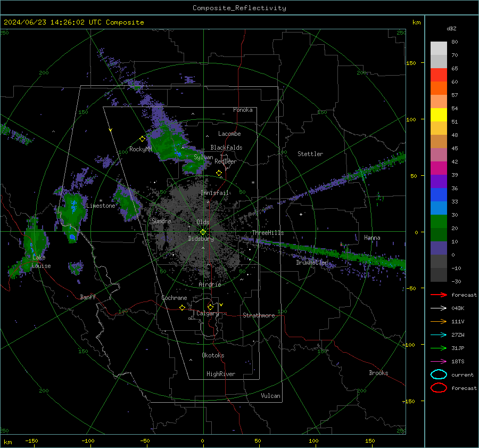This screenshot has height=448, width=479.
Task: Click the red 'forecast' ellipse legend icon
Action: [x=439, y=388]
